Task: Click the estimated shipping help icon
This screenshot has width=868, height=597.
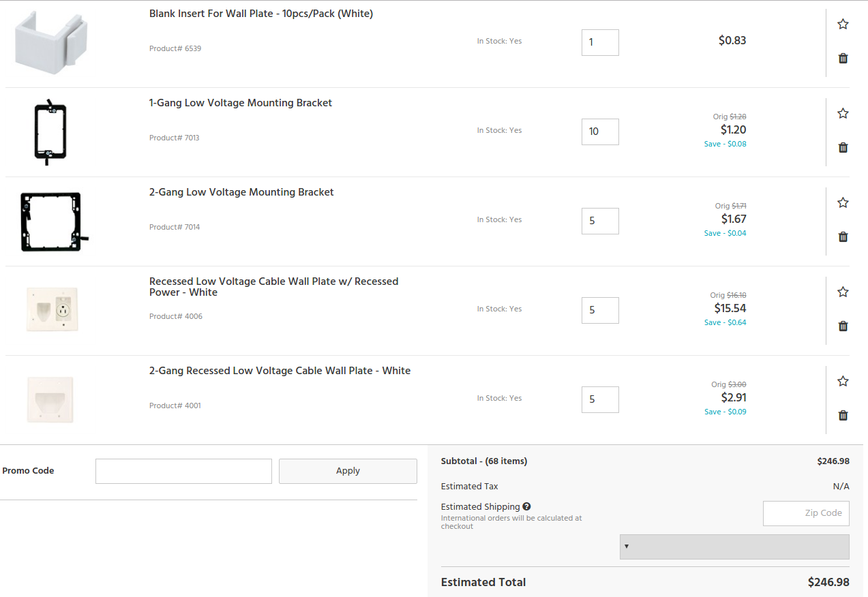Action: pos(526,507)
